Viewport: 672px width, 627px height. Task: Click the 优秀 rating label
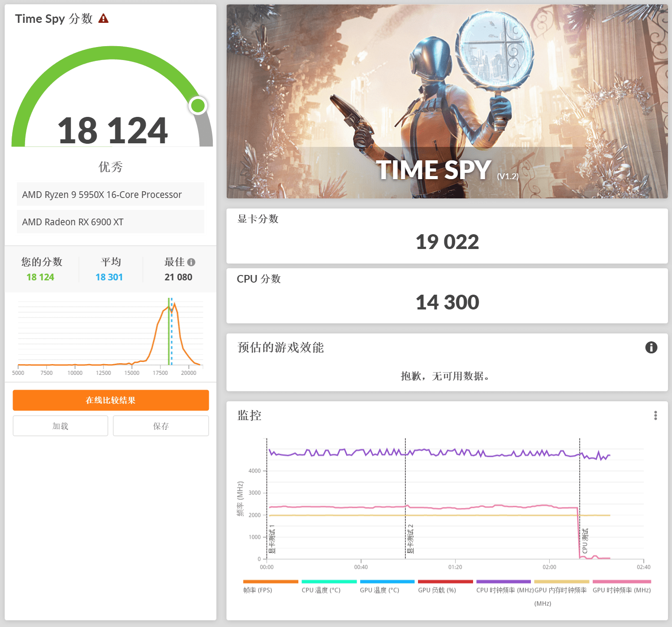[x=111, y=167]
